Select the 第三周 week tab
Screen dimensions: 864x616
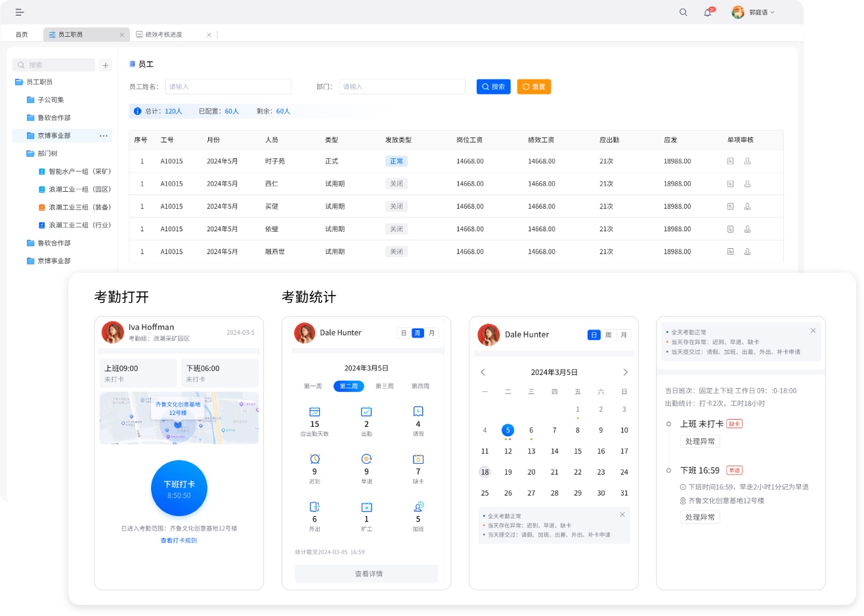(x=385, y=386)
